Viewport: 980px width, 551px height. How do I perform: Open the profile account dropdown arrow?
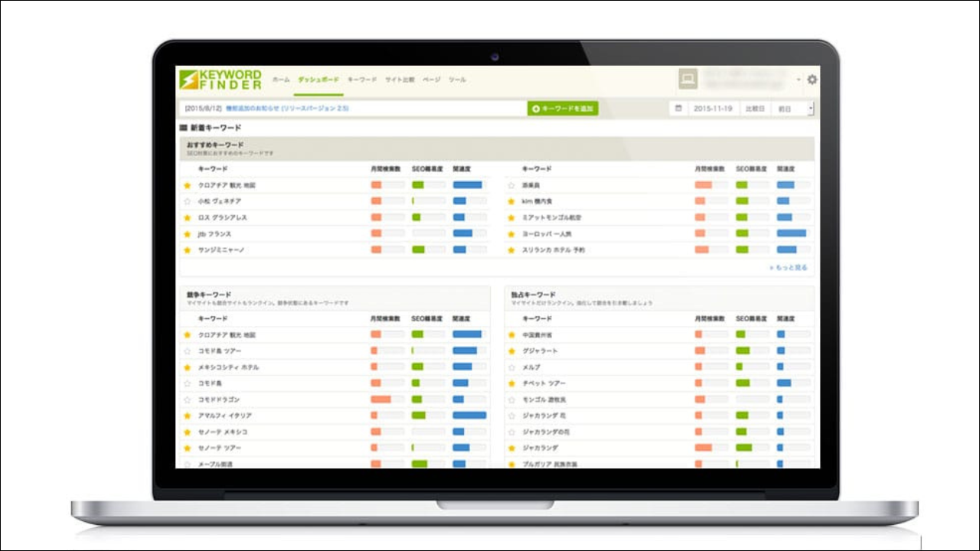pos(799,80)
